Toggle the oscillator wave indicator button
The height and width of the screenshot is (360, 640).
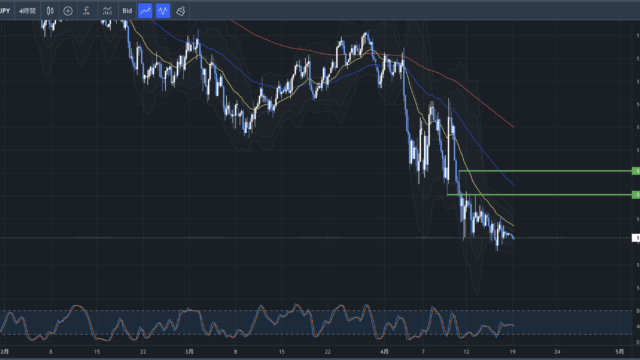(163, 11)
